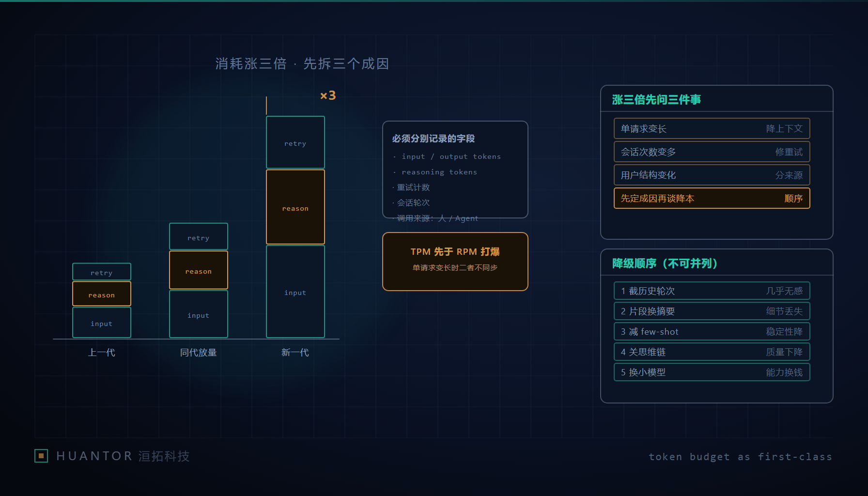Click the 'token budget as first-class' footer text
Image resolution: width=868 pixels, height=496 pixels.
(x=741, y=457)
